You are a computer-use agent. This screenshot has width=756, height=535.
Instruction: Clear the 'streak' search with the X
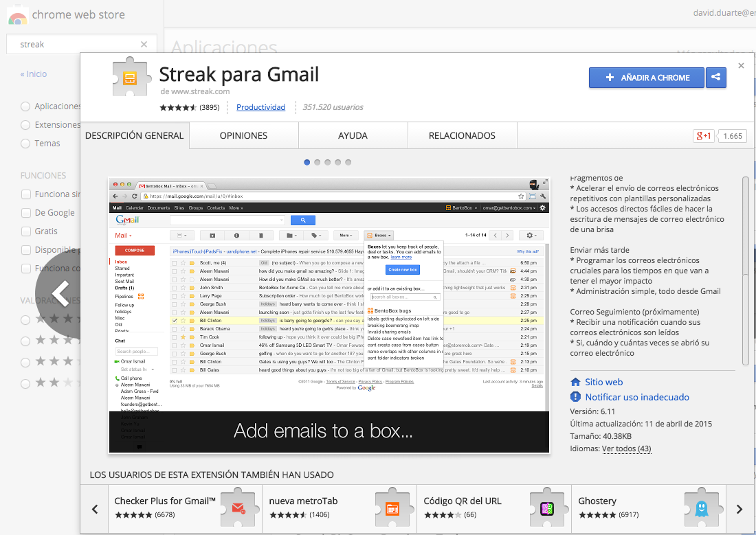tap(144, 45)
